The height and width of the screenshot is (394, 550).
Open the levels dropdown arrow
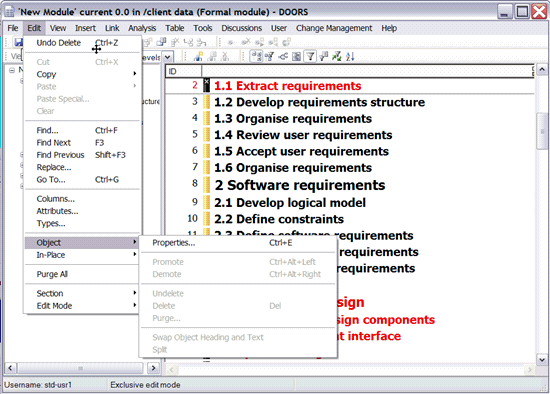[x=168, y=57]
